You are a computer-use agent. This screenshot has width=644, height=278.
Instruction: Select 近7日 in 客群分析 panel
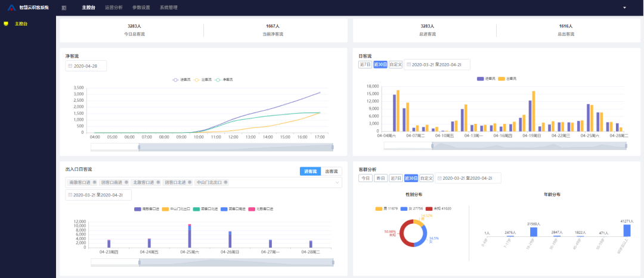pos(395,179)
